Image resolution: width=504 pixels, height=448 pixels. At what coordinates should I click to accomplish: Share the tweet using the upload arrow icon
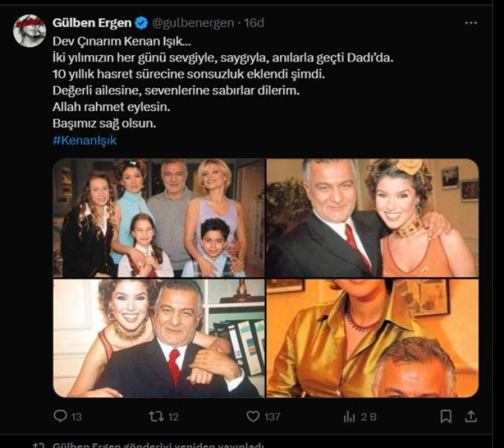coord(471,416)
